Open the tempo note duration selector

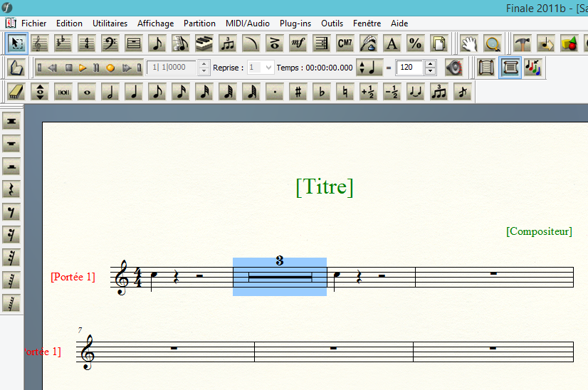[x=369, y=68]
